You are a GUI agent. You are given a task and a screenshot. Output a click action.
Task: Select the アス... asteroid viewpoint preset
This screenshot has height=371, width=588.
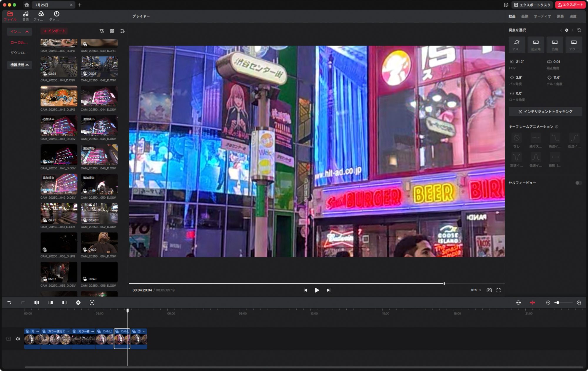point(517,45)
